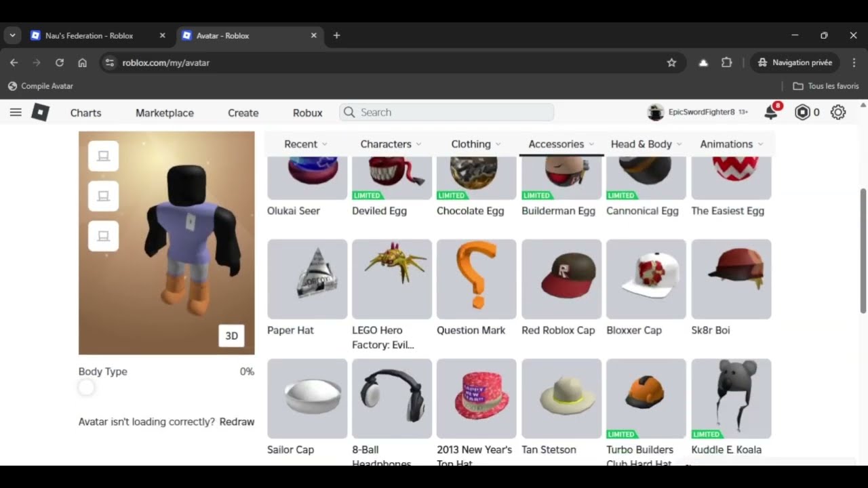Equip the Paper Hat thumbnail

(x=307, y=279)
